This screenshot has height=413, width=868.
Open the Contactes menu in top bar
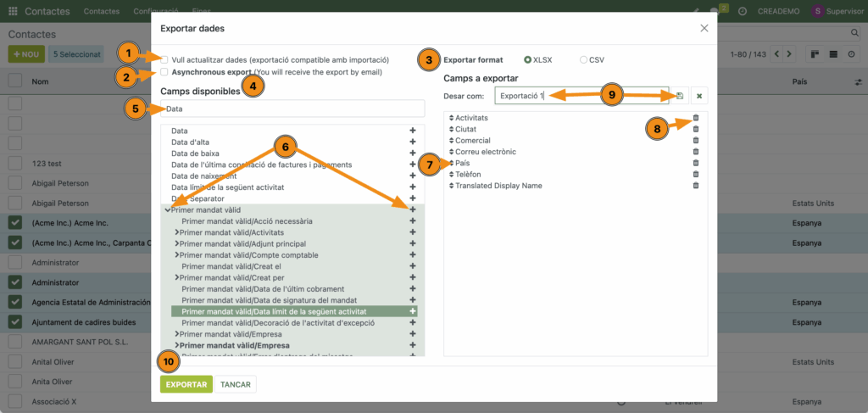pyautogui.click(x=102, y=11)
